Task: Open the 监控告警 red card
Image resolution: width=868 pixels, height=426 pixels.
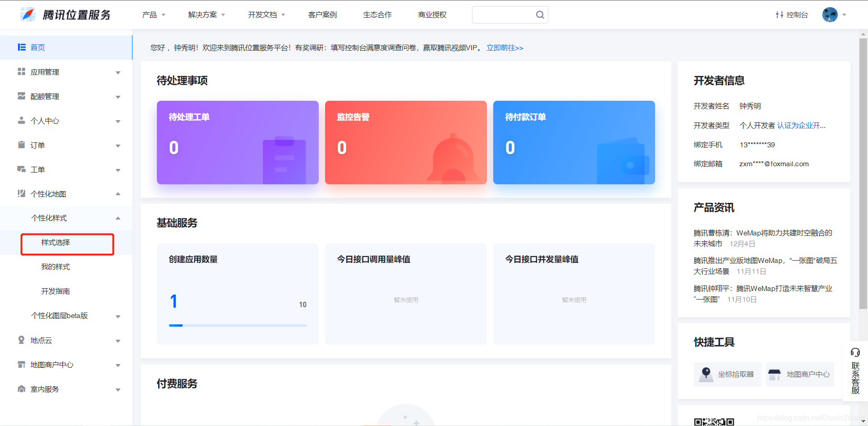Action: click(406, 142)
